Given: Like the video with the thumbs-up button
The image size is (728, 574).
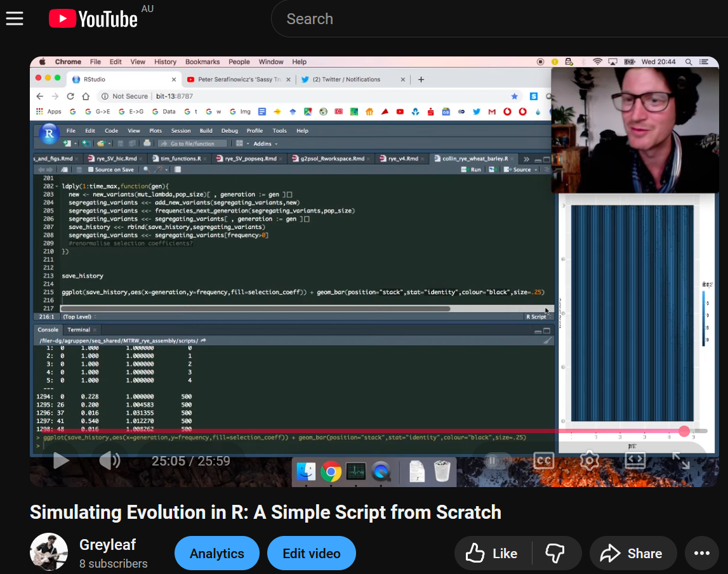Looking at the screenshot, I should [x=493, y=554].
